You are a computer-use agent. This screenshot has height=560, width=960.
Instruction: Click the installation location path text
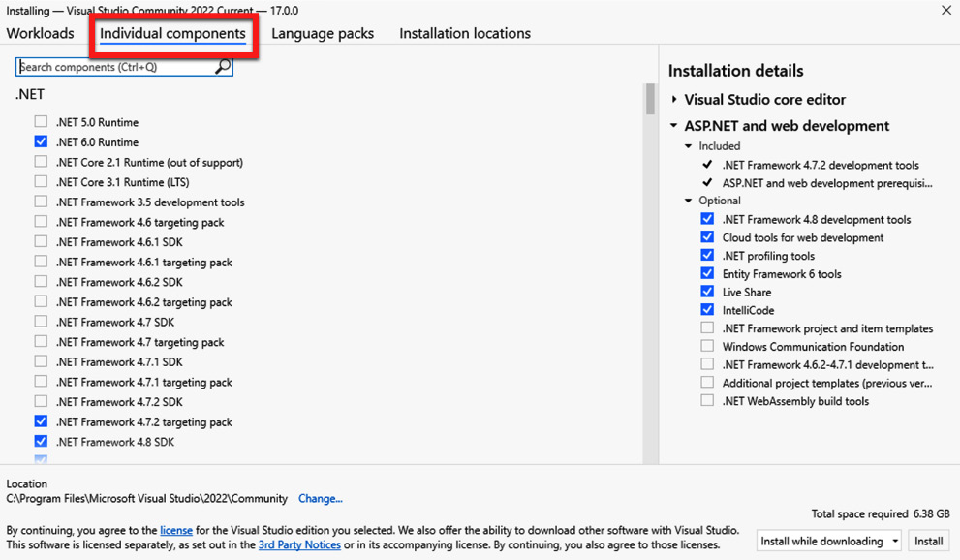pyautogui.click(x=147, y=499)
